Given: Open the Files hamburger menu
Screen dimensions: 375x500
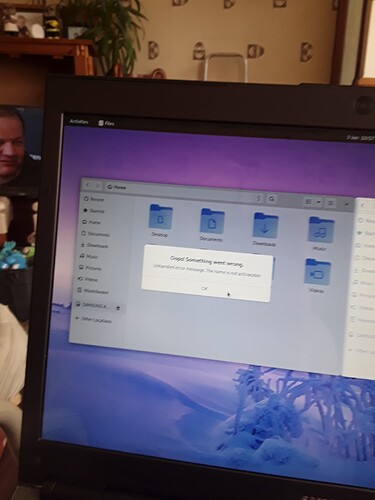Looking at the screenshot, I should 331,203.
